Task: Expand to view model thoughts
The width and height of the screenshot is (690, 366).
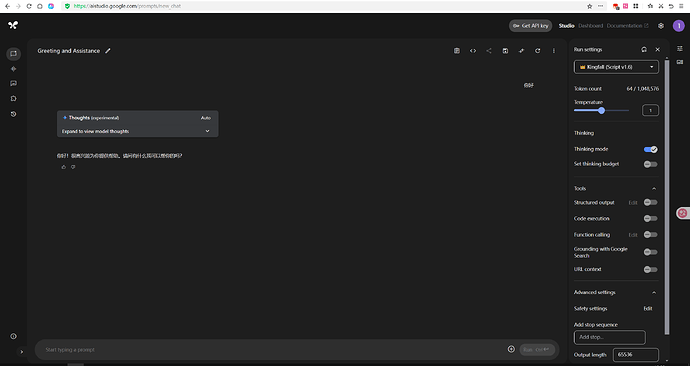Action: coord(137,131)
